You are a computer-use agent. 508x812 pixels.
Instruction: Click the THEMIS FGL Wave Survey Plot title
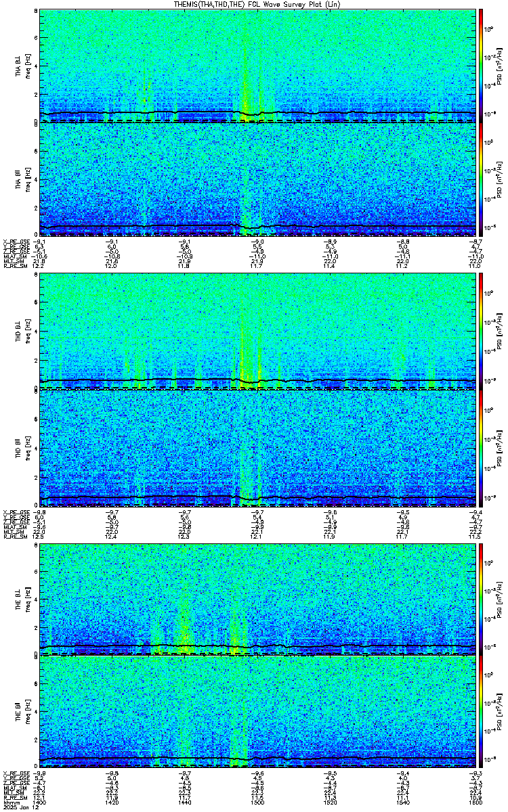(257, 4)
